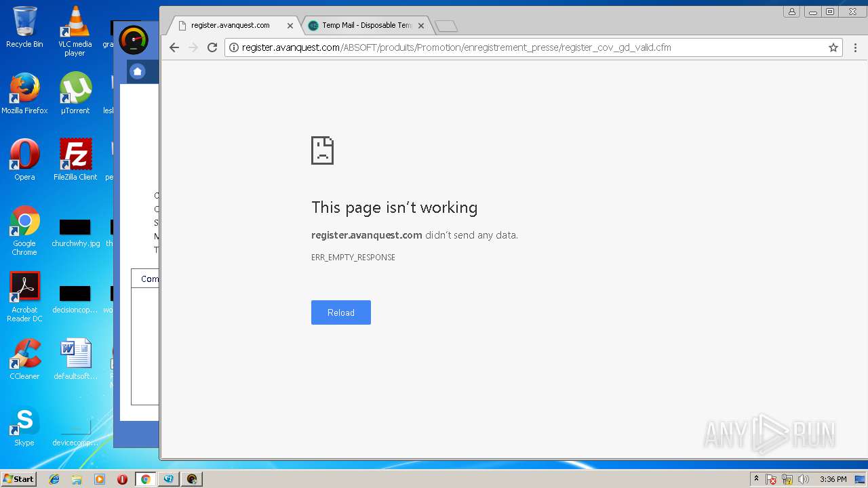Click the Chrome forward arrow
This screenshot has width=868, height=488.
(193, 47)
